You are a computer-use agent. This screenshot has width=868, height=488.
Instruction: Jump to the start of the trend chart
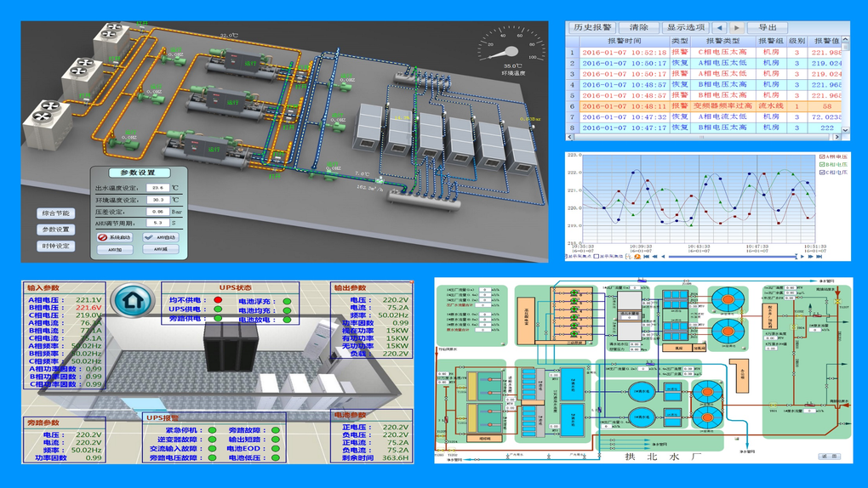tap(646, 257)
